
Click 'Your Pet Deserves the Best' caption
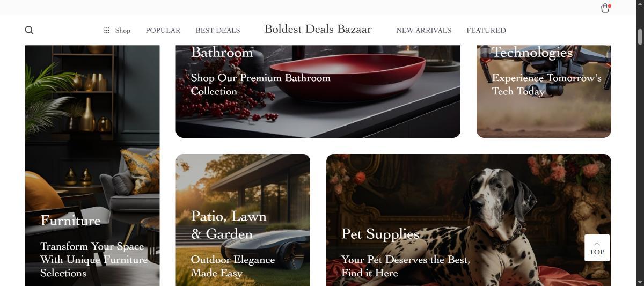(405, 260)
